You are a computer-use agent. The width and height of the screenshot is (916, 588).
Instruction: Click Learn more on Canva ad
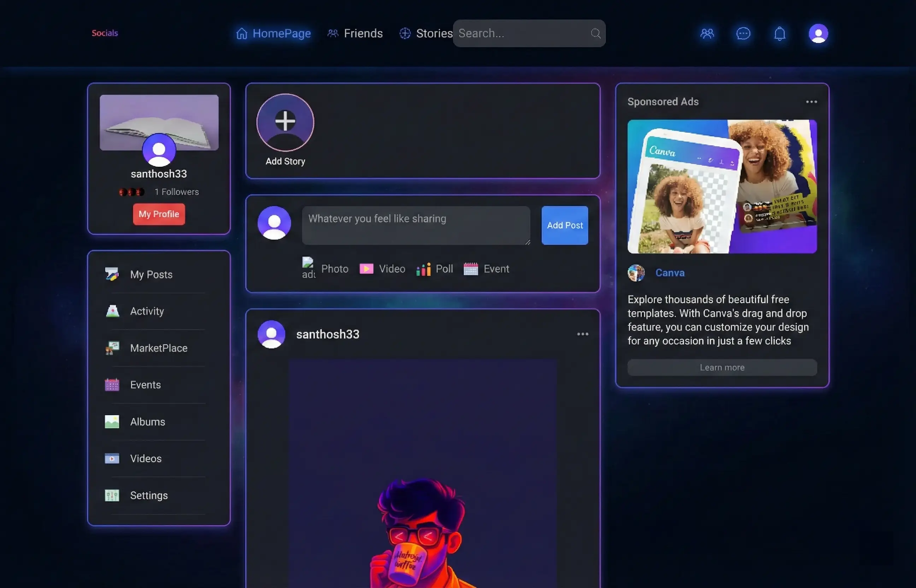pyautogui.click(x=722, y=367)
